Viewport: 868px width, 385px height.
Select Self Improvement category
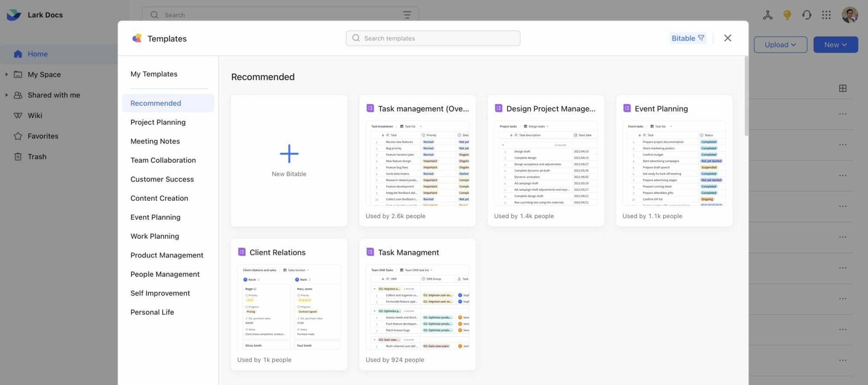160,294
